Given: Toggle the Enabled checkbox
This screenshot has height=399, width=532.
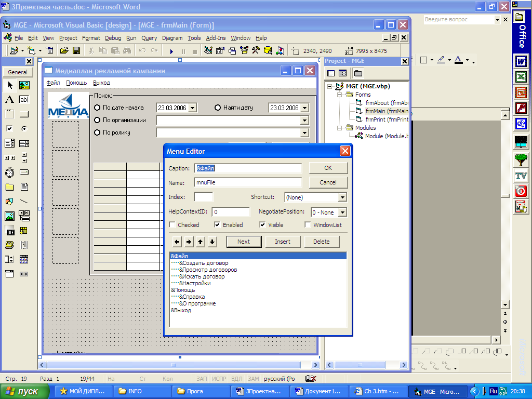Looking at the screenshot, I should tap(217, 224).
